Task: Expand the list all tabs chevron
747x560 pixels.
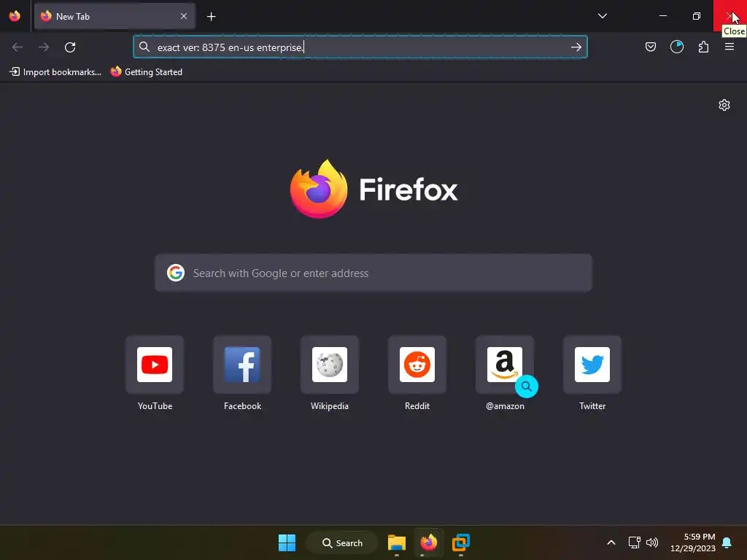Action: pyautogui.click(x=602, y=16)
